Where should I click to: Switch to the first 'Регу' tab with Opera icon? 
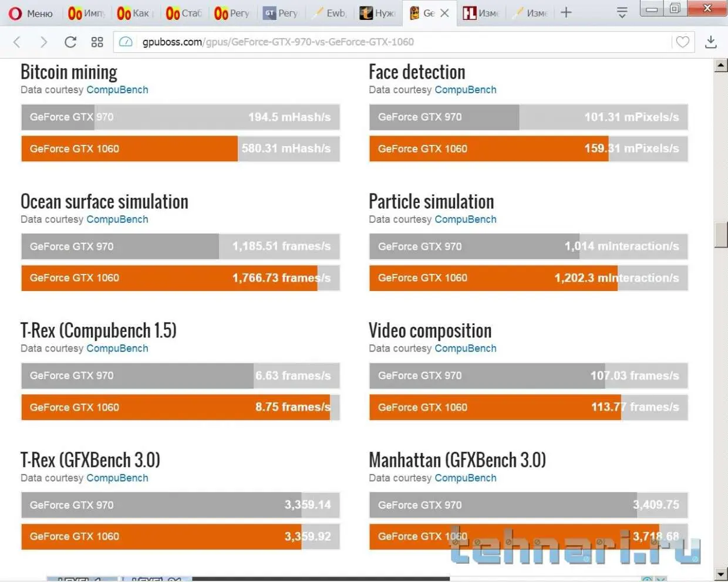[232, 13]
